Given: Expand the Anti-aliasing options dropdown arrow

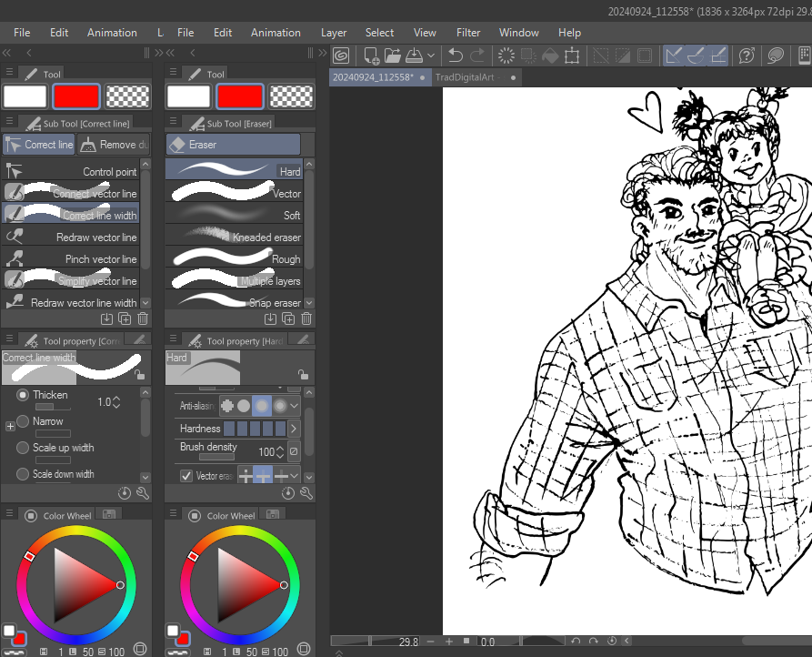Looking at the screenshot, I should point(296,406).
